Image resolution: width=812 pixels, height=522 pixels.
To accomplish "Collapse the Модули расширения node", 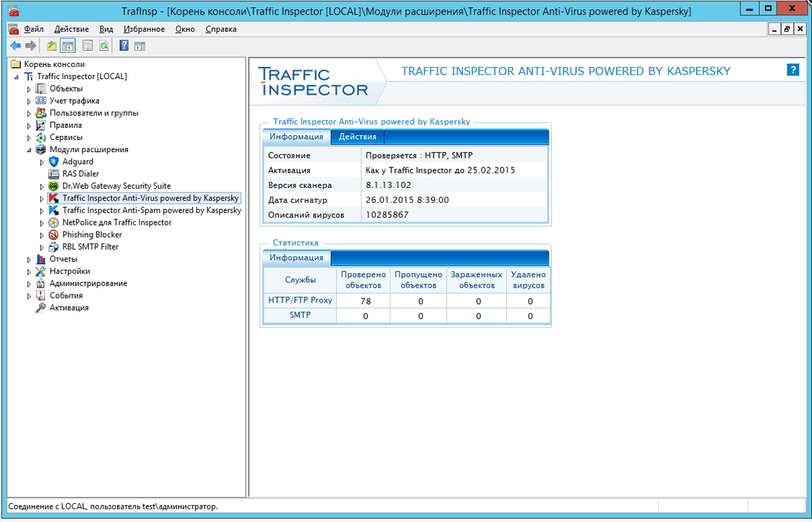I will [29, 150].
